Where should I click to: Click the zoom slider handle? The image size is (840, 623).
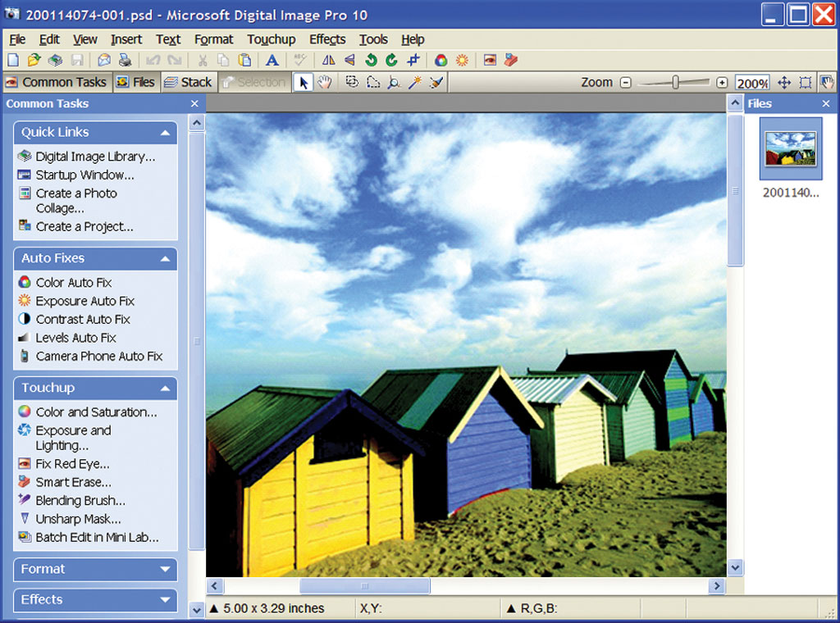[676, 83]
